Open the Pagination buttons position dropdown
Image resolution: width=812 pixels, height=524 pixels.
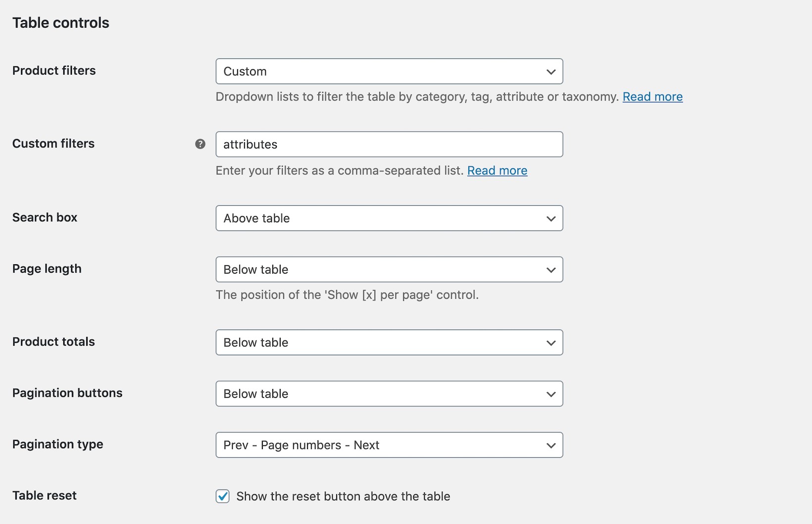tap(389, 394)
